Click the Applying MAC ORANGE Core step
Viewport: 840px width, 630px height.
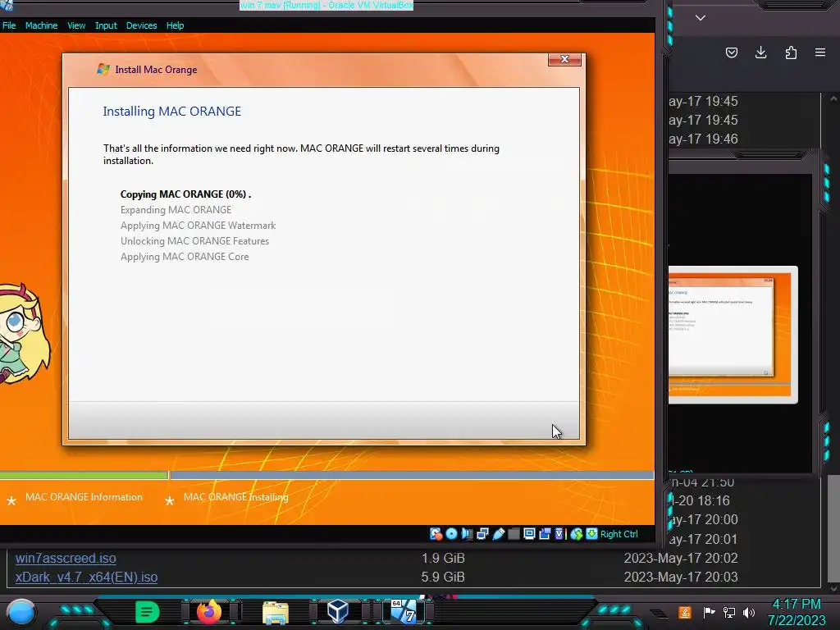tap(185, 256)
